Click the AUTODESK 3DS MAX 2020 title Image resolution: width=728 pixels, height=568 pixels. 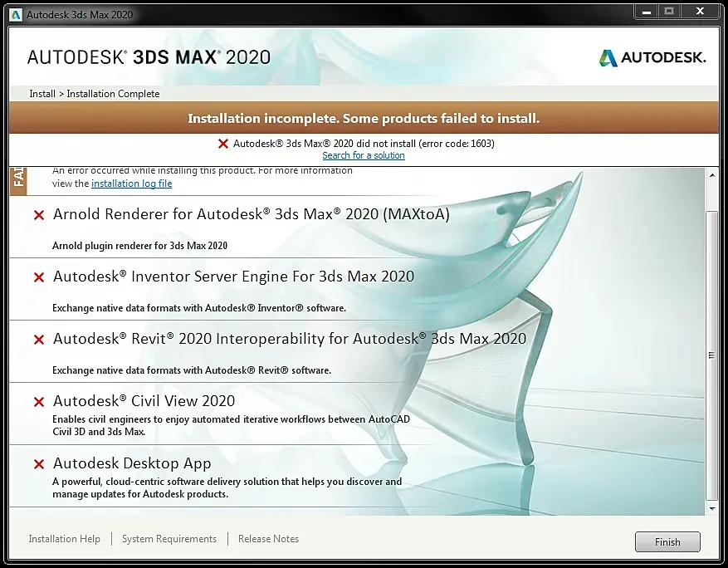click(x=149, y=57)
